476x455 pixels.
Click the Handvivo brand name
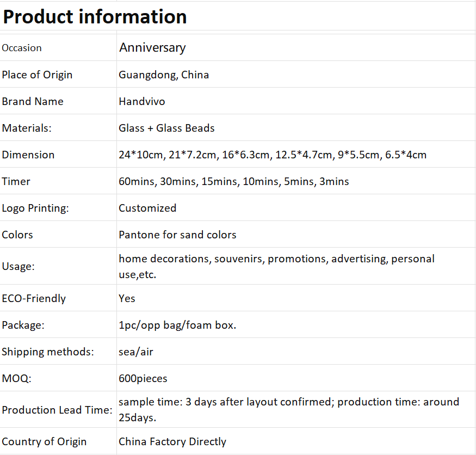click(142, 101)
